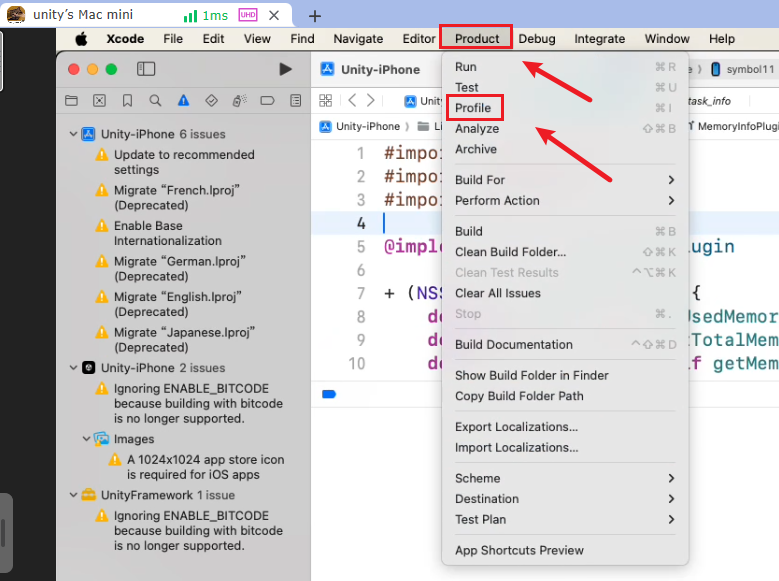
Task: Open the Breakpoint navigator icon
Action: [267, 101]
